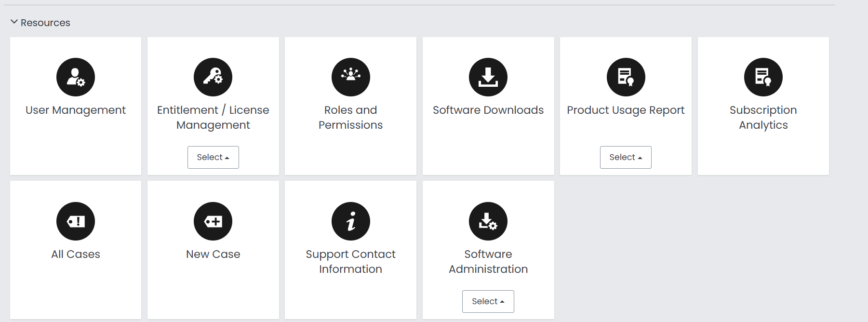Click the Roles and Permissions label

pos(350,118)
